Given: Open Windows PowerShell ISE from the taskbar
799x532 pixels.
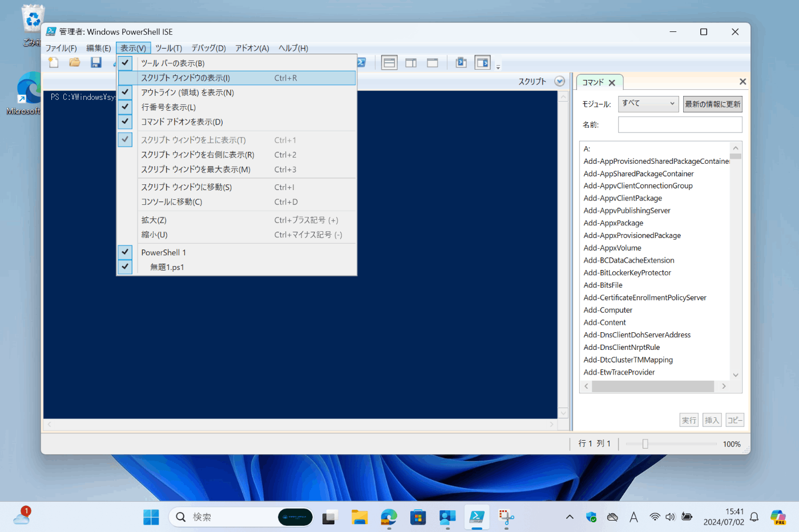Looking at the screenshot, I should (477, 517).
